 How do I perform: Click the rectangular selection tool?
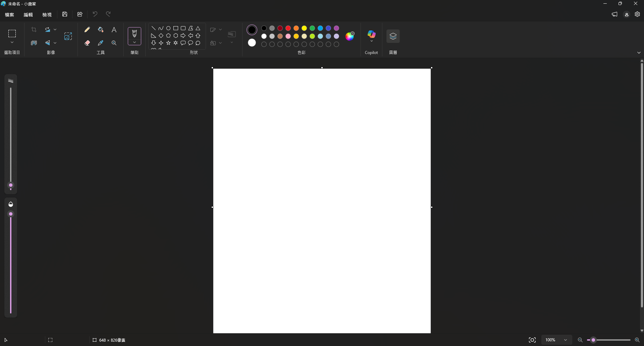tap(12, 34)
